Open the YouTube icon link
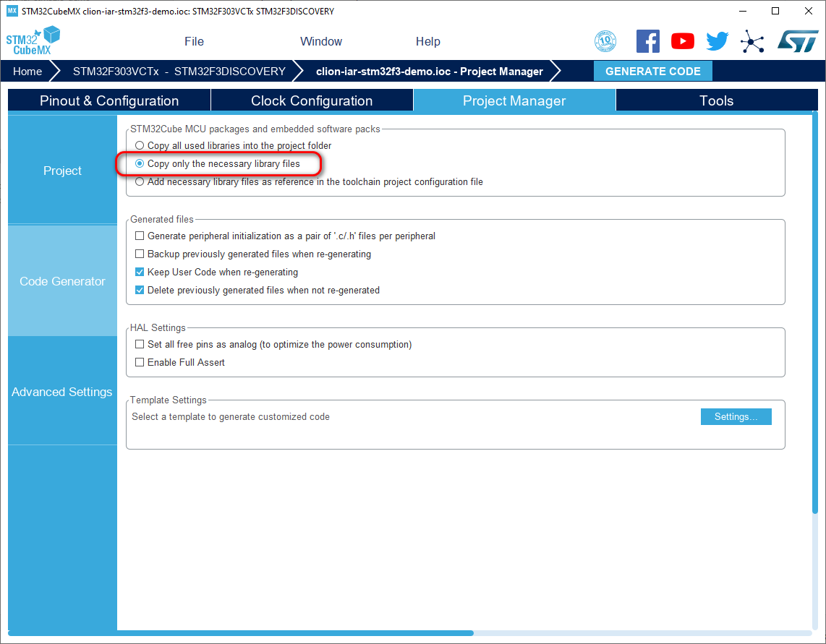Screen dimensions: 826x644 [682, 41]
